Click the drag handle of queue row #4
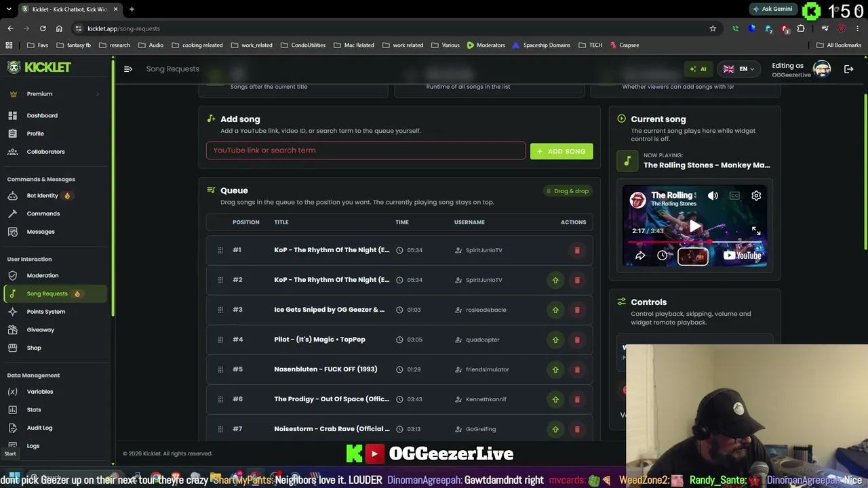This screenshot has width=868, height=488. [x=220, y=340]
